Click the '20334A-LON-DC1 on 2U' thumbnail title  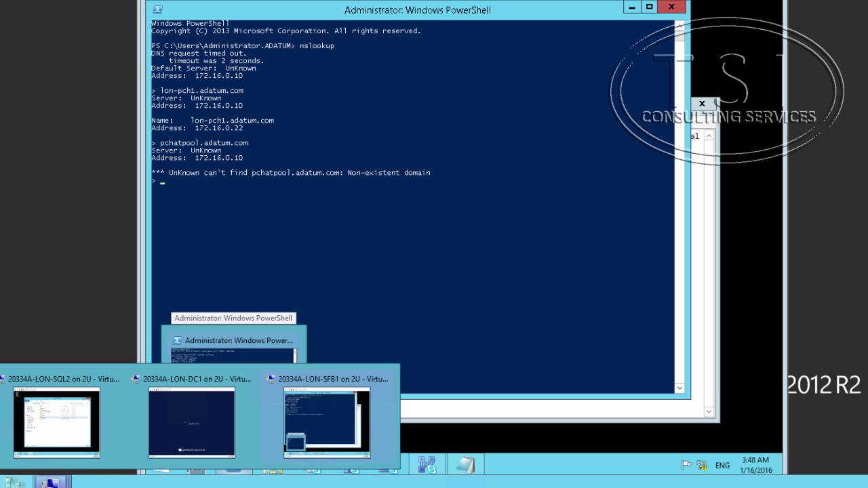[x=197, y=379]
